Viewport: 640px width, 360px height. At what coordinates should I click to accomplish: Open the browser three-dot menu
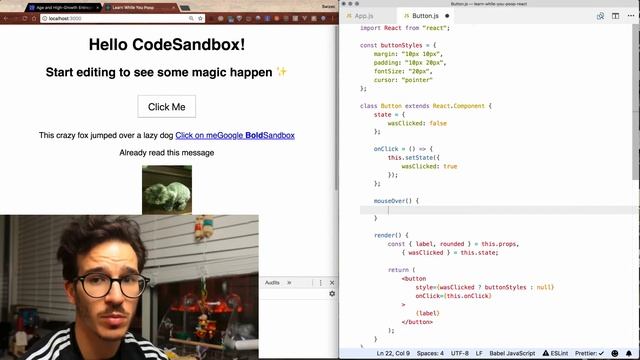(x=333, y=18)
